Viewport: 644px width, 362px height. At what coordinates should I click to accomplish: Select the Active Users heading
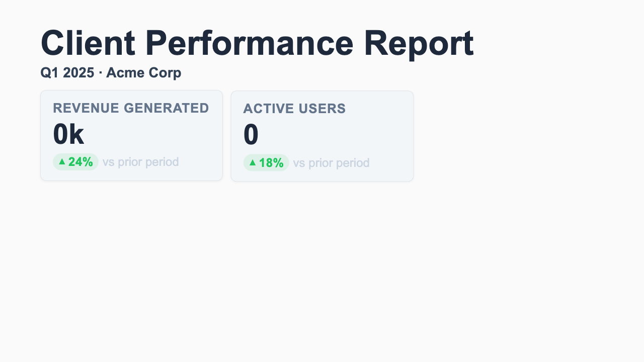pos(294,109)
